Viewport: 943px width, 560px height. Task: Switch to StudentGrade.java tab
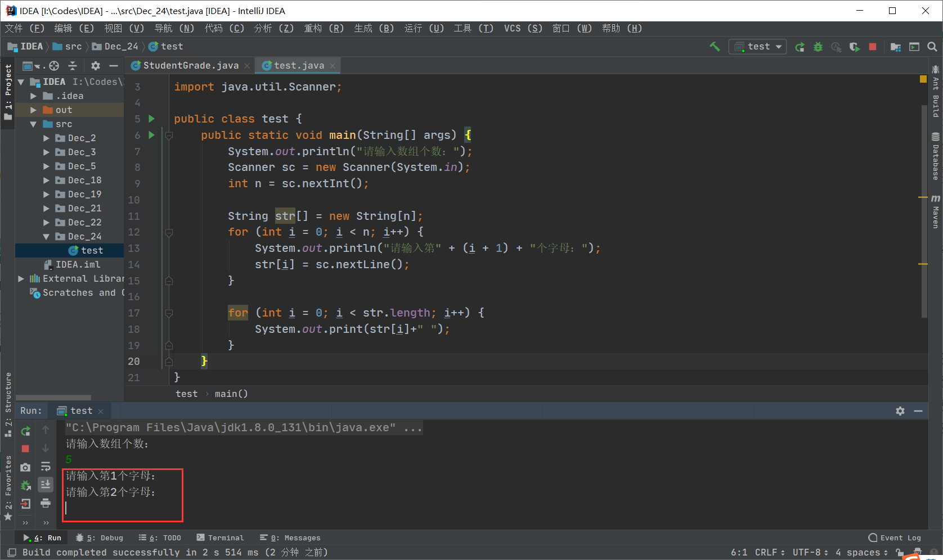[x=190, y=66]
